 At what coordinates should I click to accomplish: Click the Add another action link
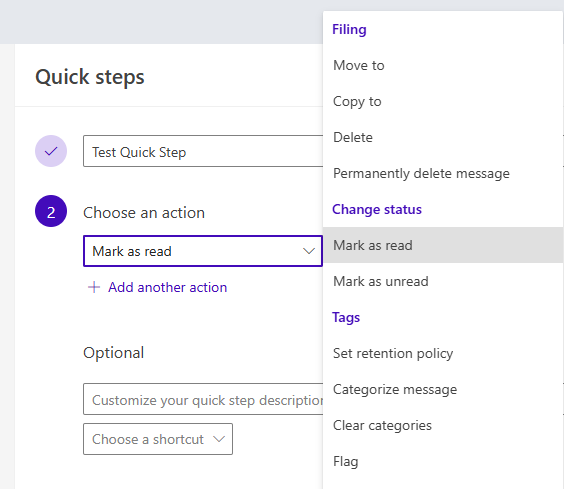point(168,287)
